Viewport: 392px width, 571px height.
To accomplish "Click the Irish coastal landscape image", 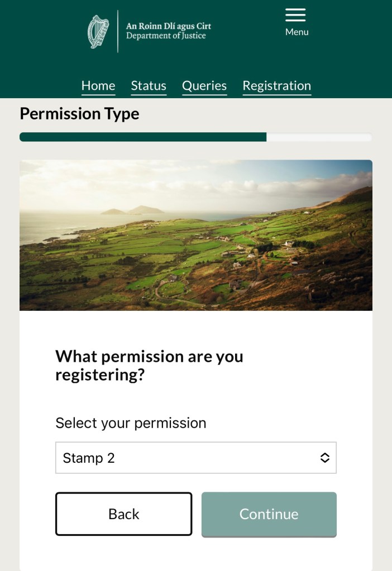I will [196, 235].
